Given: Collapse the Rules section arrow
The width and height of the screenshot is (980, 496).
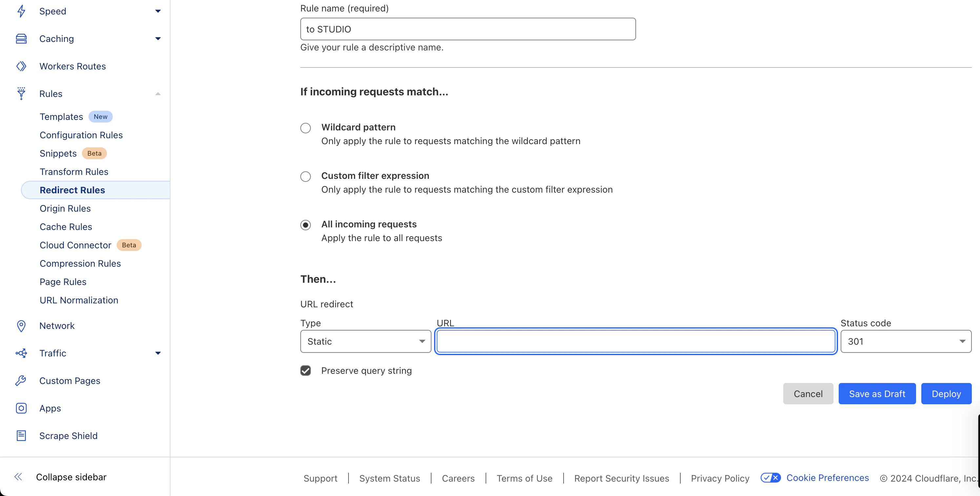Looking at the screenshot, I should point(158,93).
